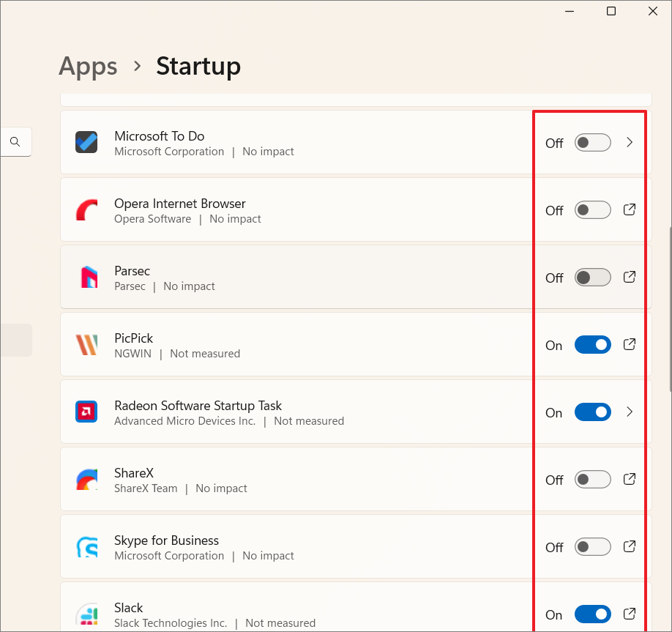This screenshot has width=672, height=632.
Task: Click the Slack app name
Action: (x=128, y=608)
